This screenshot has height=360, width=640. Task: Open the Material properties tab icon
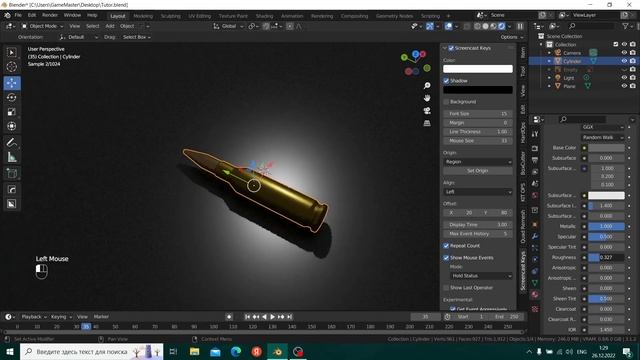pyautogui.click(x=535, y=294)
